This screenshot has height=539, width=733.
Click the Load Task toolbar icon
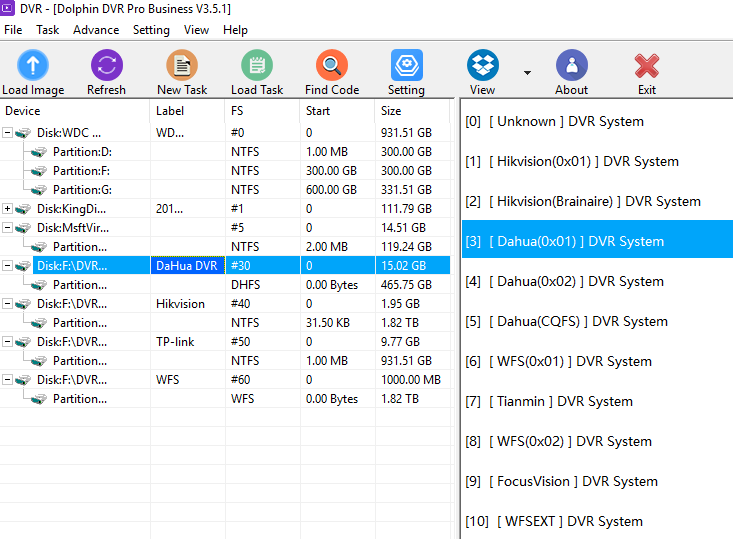pos(257,65)
